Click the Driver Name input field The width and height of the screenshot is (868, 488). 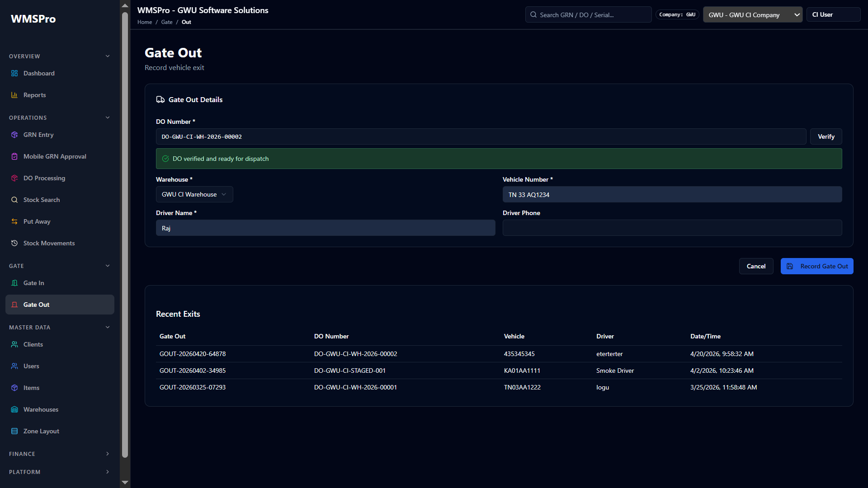325,228
